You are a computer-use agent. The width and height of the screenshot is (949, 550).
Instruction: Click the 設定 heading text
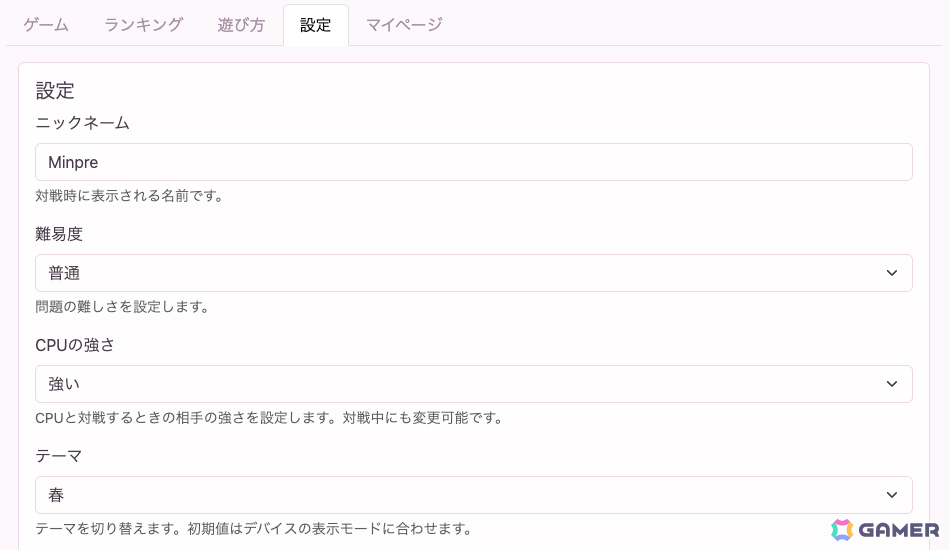55,91
